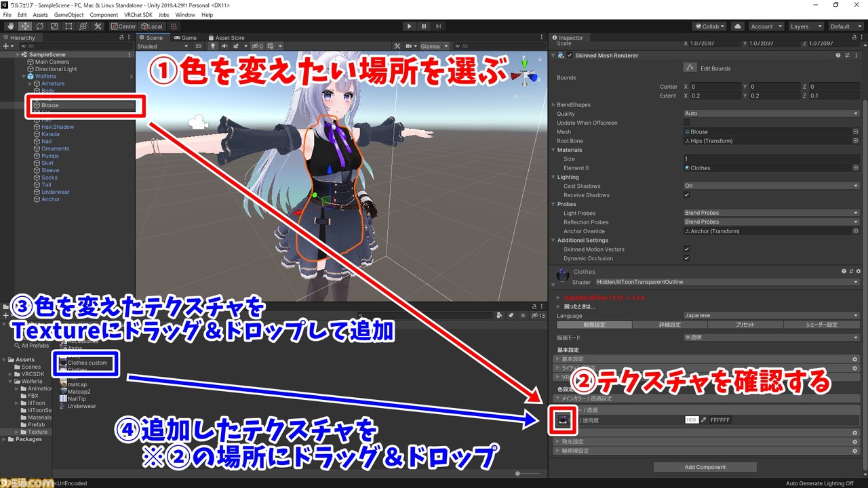Open the Cast Shadows dropdown
This screenshot has height=488, width=868.
pos(772,186)
